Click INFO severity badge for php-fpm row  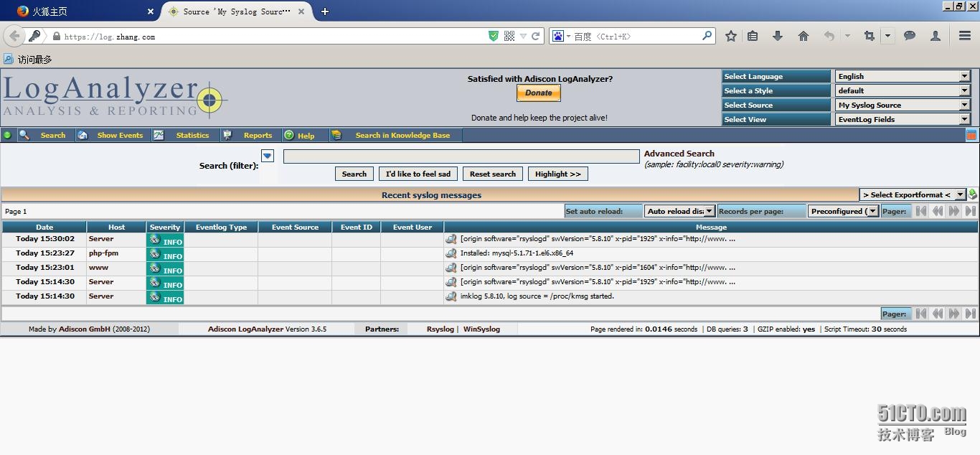(x=165, y=255)
